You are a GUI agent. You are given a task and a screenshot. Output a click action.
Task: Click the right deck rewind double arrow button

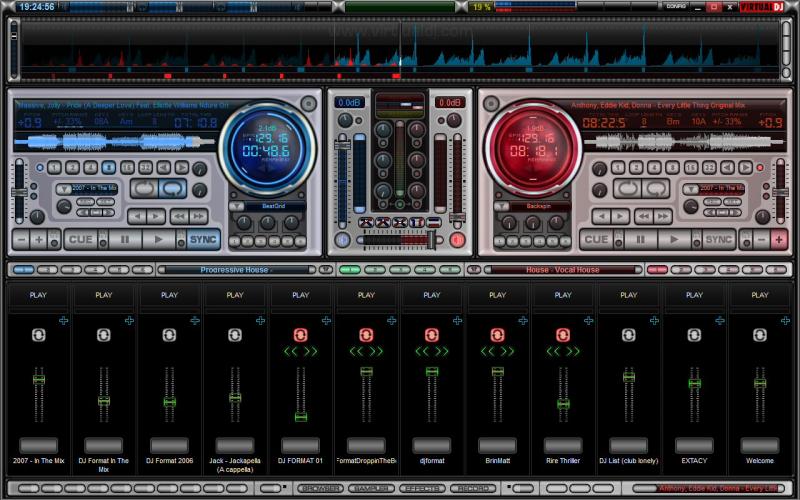[x=644, y=216]
